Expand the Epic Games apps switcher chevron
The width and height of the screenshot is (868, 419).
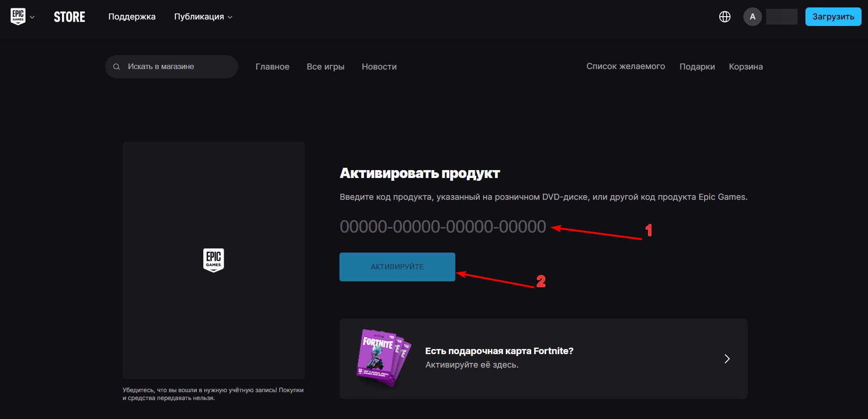(32, 16)
